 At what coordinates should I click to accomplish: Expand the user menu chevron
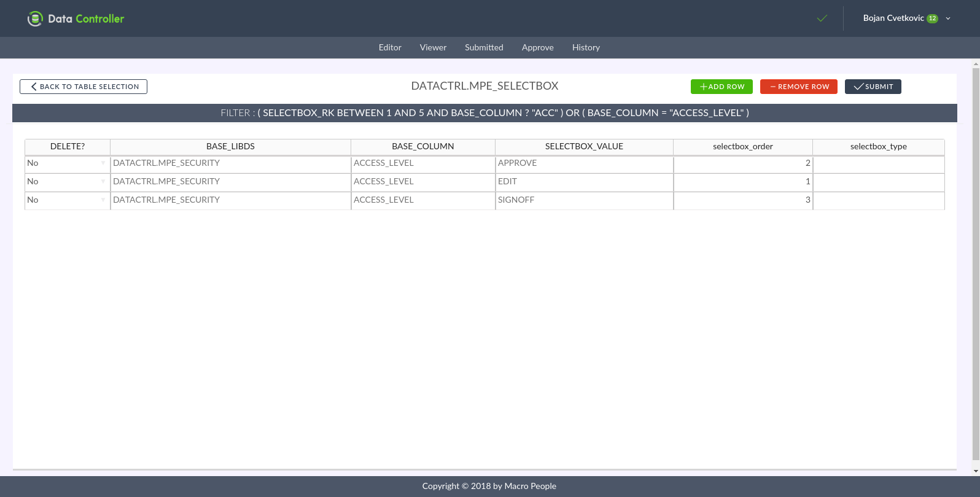(x=948, y=18)
